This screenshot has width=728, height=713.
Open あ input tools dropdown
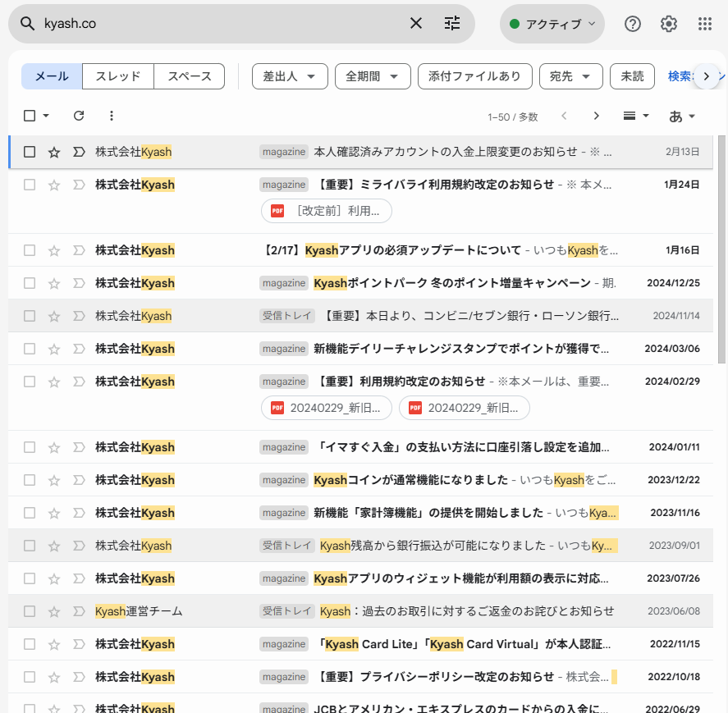681,116
